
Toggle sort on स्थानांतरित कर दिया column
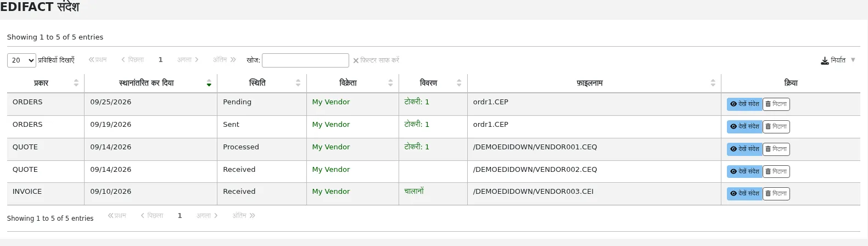(150, 83)
